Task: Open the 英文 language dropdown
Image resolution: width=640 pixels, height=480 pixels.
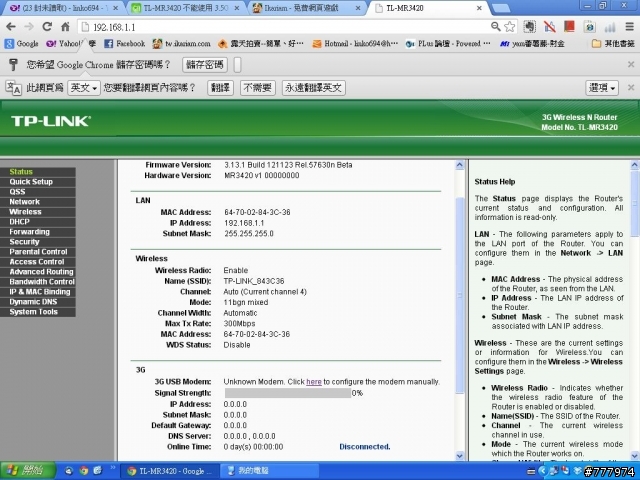Action: tap(84, 88)
